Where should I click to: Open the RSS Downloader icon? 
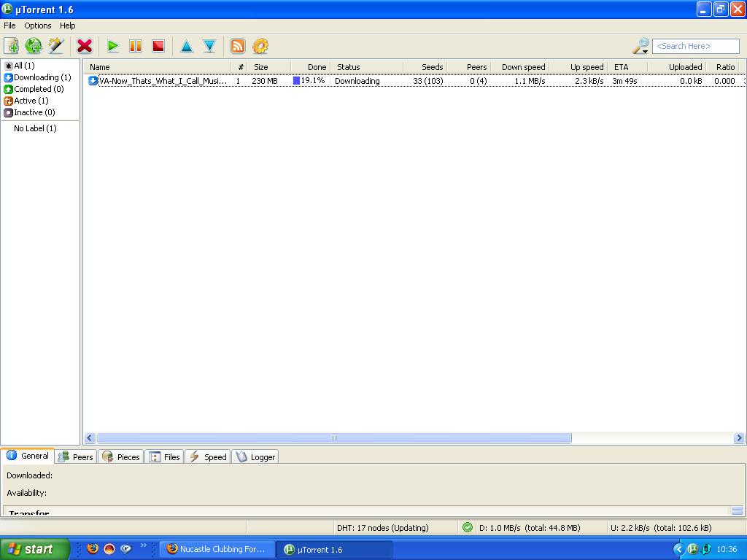(238, 46)
